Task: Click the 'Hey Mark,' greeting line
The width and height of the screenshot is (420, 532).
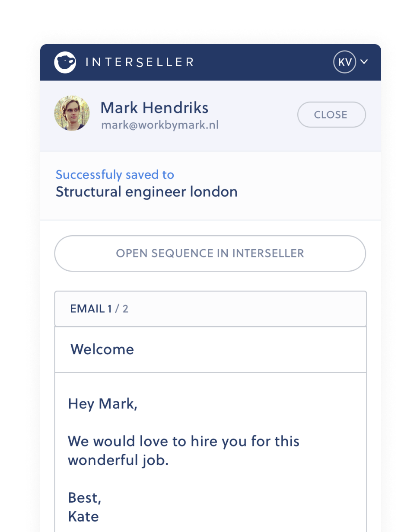Action: [x=103, y=404]
